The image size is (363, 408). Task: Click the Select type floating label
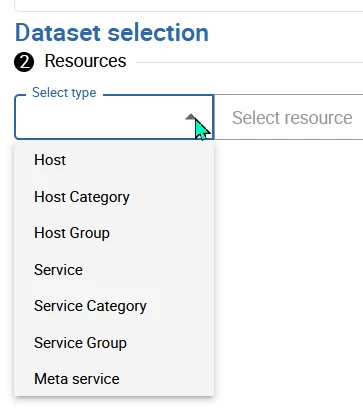[x=64, y=92]
